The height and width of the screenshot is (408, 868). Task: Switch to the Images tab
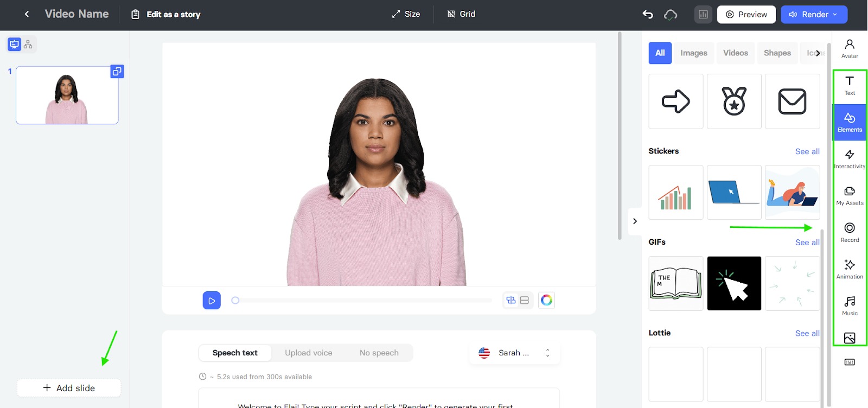[x=694, y=53]
